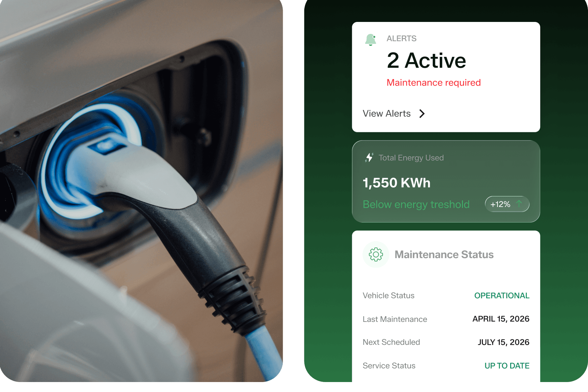This screenshot has width=588, height=392.
Task: Click the 'Service Status' row label
Action: click(389, 366)
